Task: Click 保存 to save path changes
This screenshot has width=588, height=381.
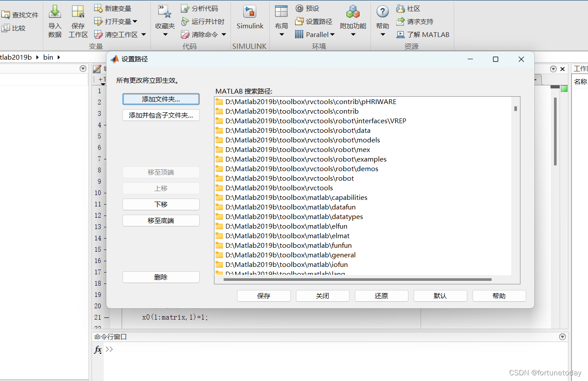Action: [x=263, y=296]
